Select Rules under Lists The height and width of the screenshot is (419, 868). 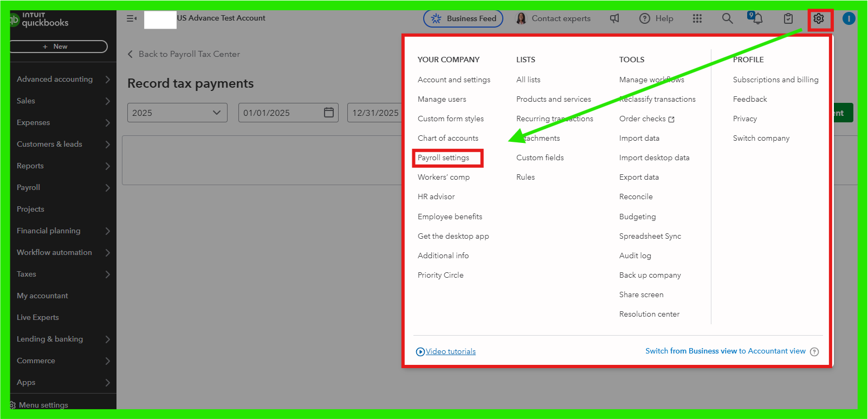tap(526, 177)
